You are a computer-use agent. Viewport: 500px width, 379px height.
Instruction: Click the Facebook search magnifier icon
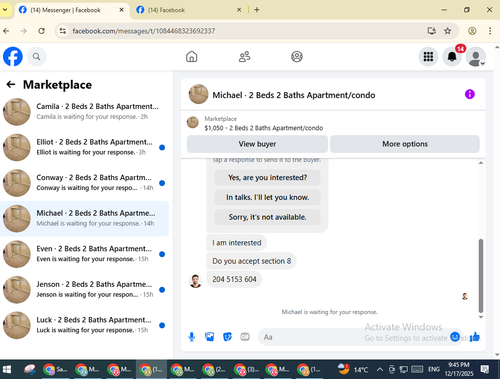click(x=36, y=57)
